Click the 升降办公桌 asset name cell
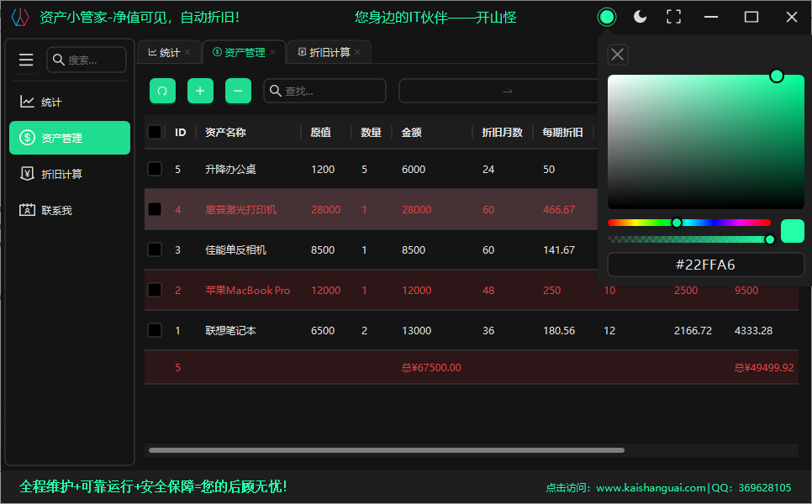The width and height of the screenshot is (812, 504). tap(230, 169)
